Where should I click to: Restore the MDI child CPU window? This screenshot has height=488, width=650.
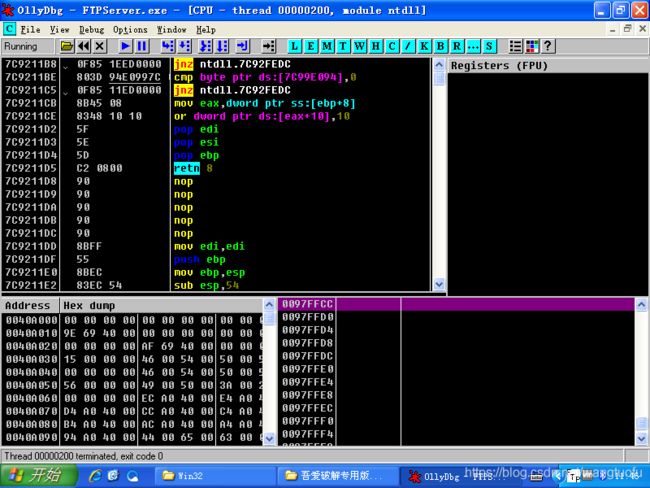coord(628,29)
